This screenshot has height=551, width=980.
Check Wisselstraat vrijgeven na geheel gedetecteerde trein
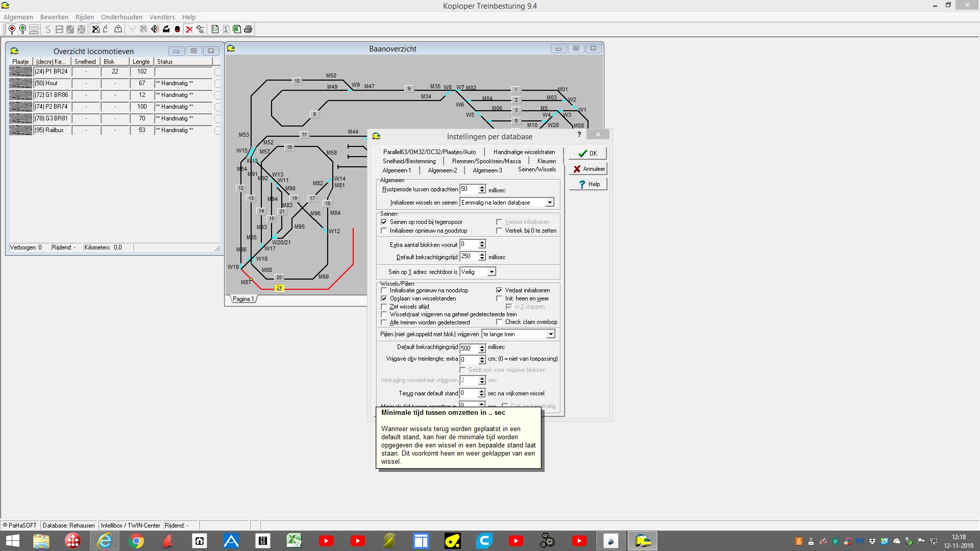pos(384,314)
